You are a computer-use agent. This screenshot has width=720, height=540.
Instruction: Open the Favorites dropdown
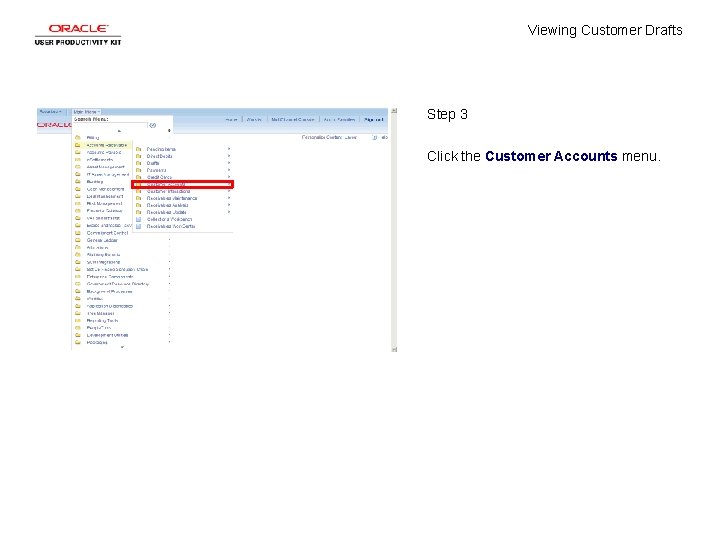click(51, 112)
